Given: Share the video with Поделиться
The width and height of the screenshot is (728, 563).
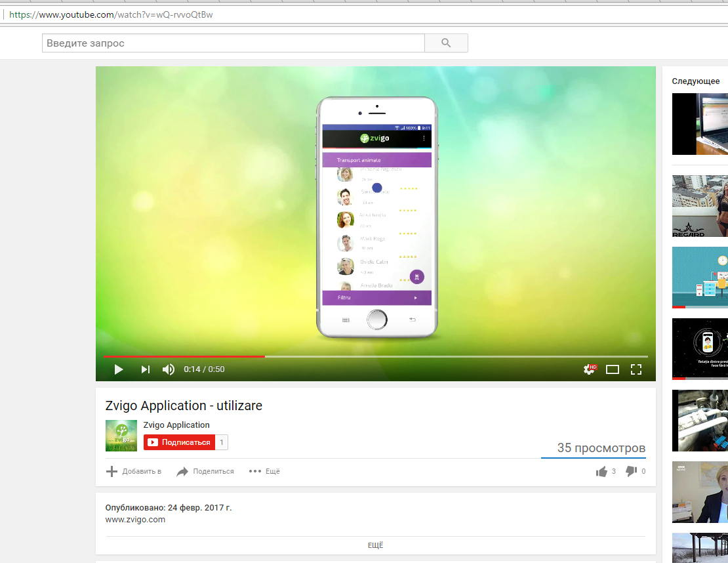Looking at the screenshot, I should pos(205,471).
